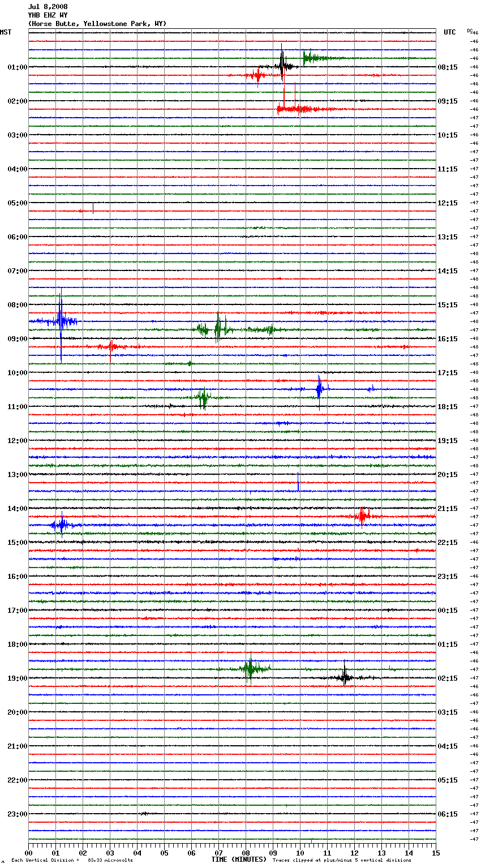Image resolution: width=481 pixels, height=868 pixels.
Task: Click minute 03 on the time axis
Action: [x=110, y=853]
